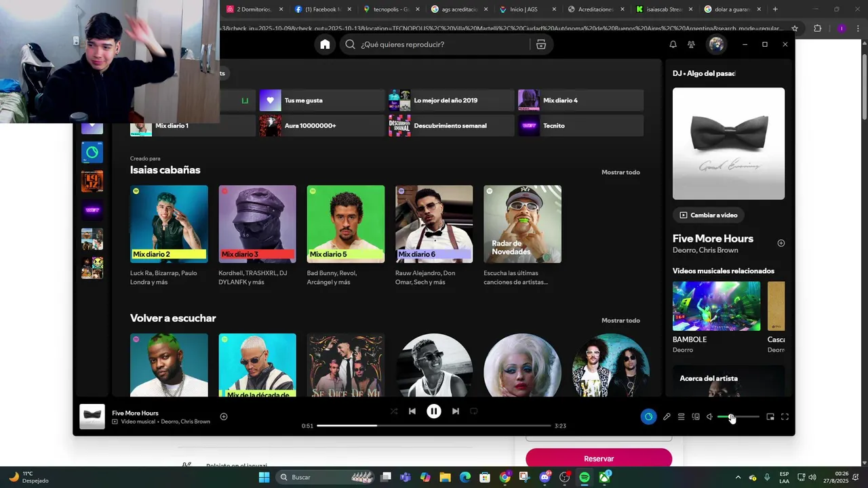The height and width of the screenshot is (488, 868).
Task: Open Mix diario 2 card cover
Action: (169, 224)
